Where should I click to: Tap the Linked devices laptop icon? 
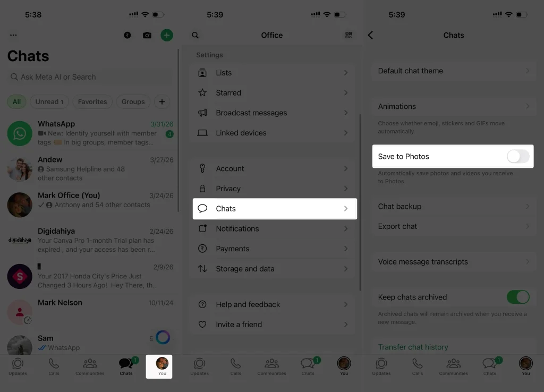(202, 133)
